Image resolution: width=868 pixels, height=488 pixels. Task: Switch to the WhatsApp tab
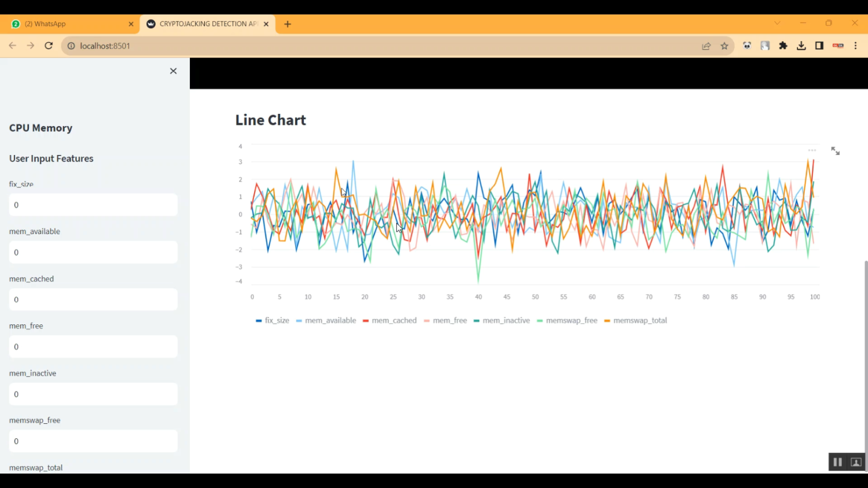pyautogui.click(x=69, y=24)
